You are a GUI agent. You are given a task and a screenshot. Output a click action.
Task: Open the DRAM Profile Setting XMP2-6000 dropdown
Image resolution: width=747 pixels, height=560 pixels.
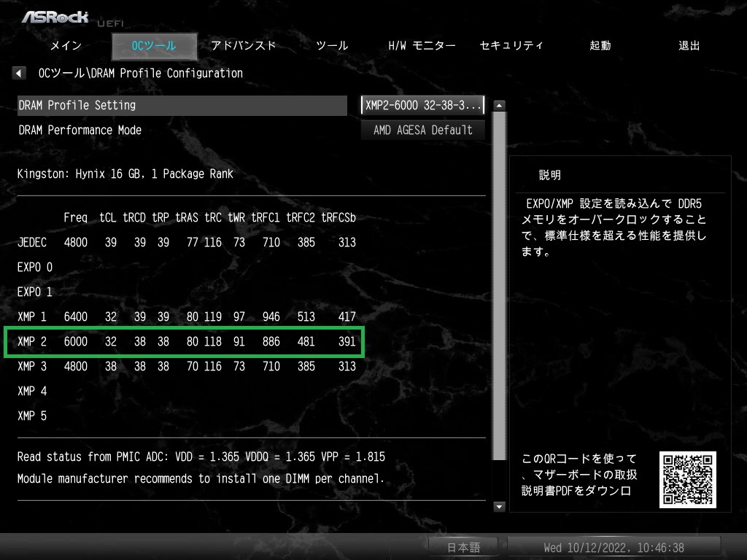pyautogui.click(x=422, y=105)
